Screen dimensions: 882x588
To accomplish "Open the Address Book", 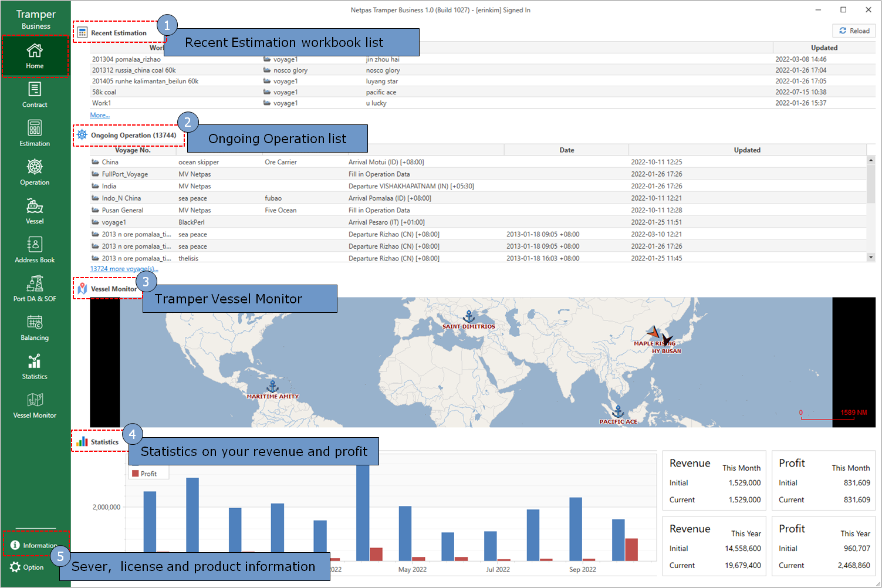I will [x=35, y=250].
